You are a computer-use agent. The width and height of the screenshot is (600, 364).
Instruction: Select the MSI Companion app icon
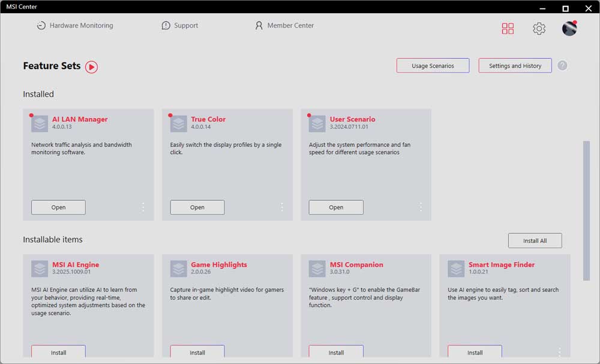317,269
